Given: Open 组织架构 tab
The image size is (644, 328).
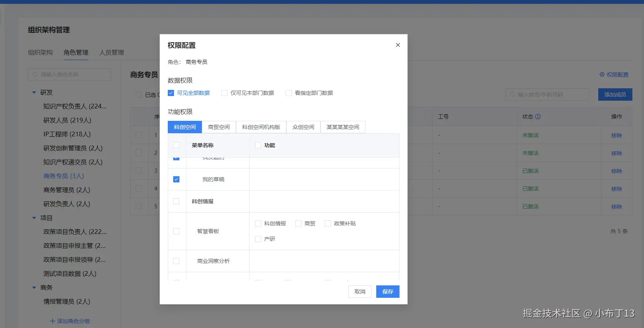Looking at the screenshot, I should [x=40, y=52].
